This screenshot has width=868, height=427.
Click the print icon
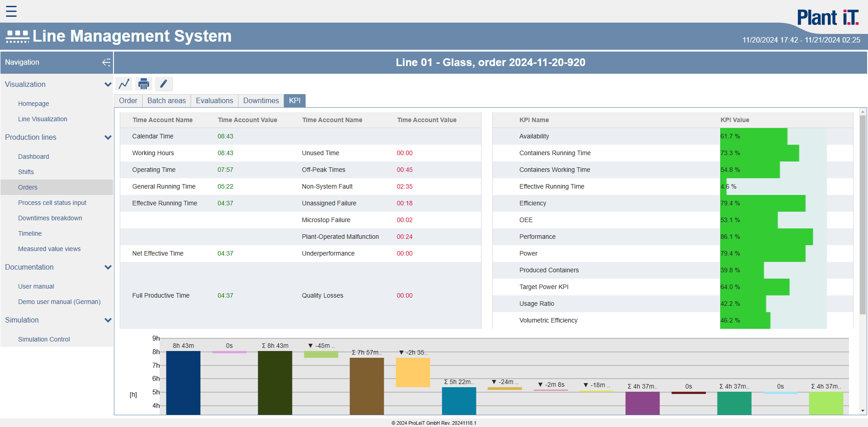pyautogui.click(x=143, y=84)
